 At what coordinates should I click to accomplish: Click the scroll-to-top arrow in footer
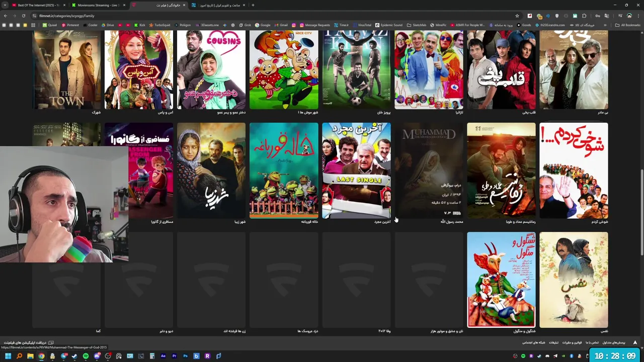point(635,342)
